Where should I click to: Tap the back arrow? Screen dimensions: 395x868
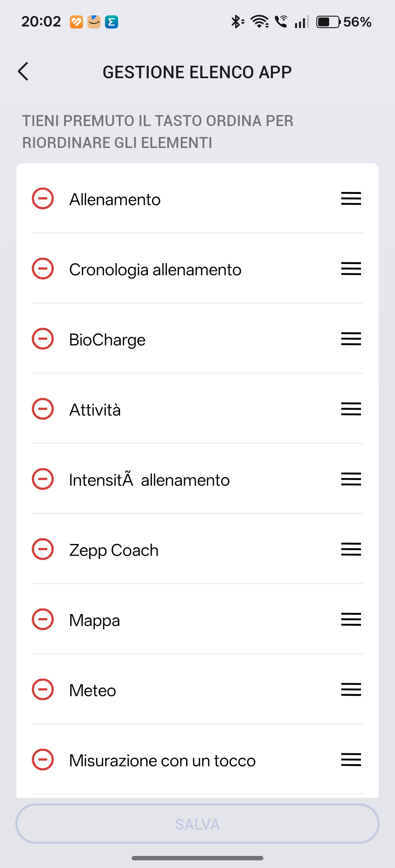pyautogui.click(x=23, y=71)
